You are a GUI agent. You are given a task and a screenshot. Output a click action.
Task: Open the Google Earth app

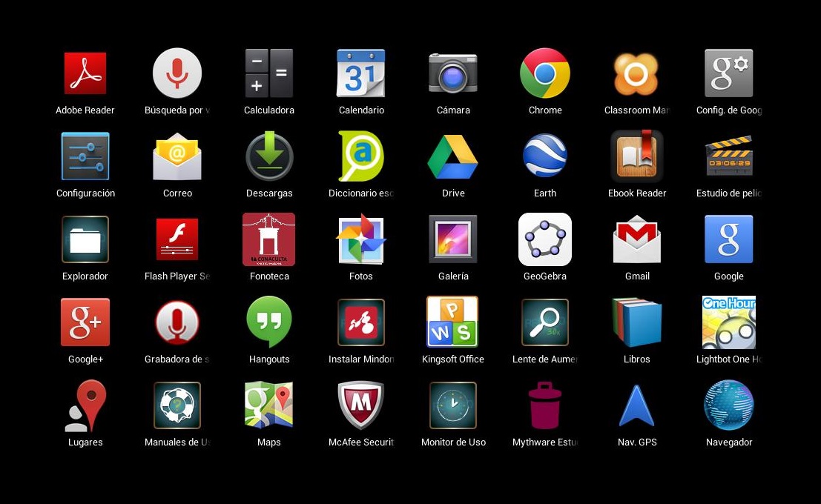[545, 156]
